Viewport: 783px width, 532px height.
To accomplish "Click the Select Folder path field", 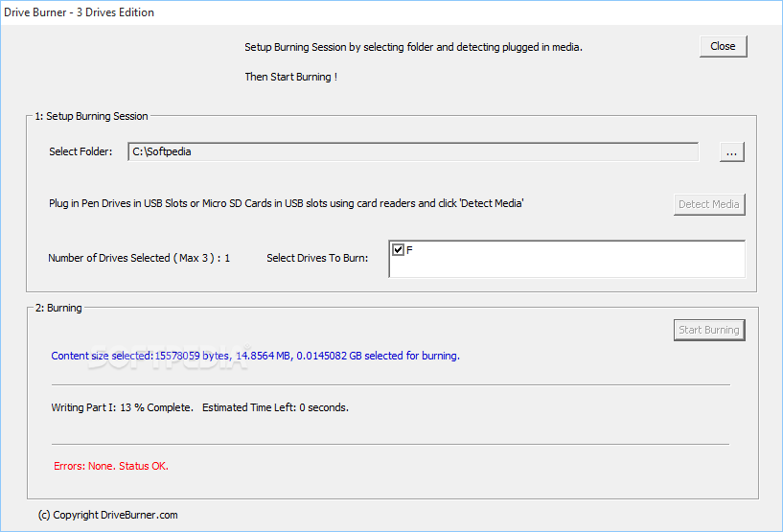I will (x=413, y=151).
